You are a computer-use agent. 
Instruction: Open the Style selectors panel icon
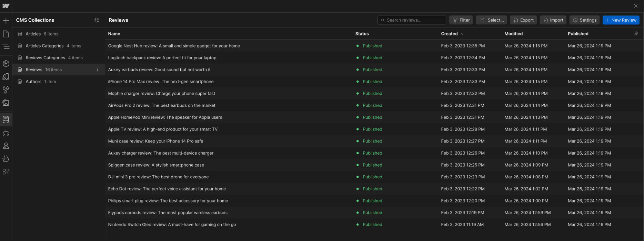[x=6, y=77]
